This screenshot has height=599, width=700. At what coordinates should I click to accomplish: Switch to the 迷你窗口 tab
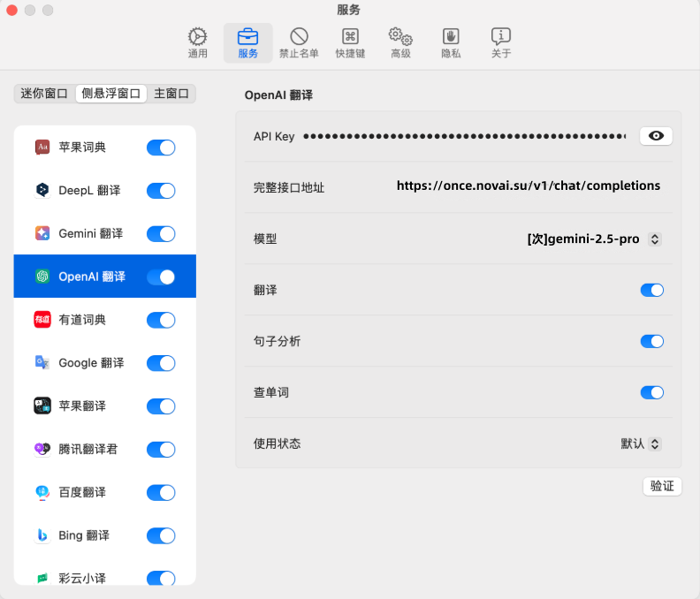(x=44, y=94)
